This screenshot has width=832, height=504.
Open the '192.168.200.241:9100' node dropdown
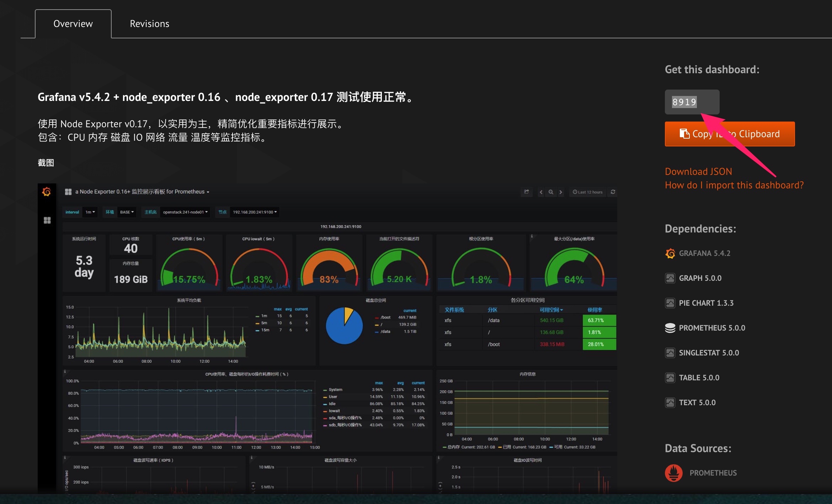point(255,212)
